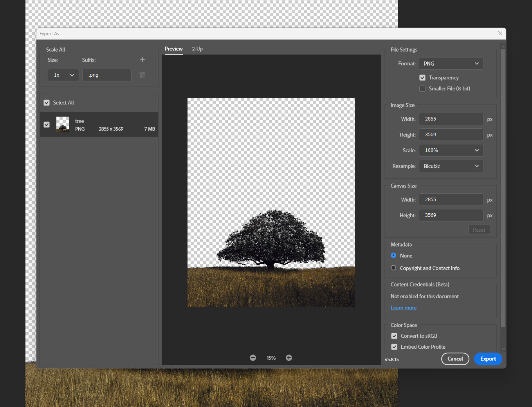The height and width of the screenshot is (407, 532).
Task: Open the 1x size dropdown
Action: pyautogui.click(x=63, y=75)
